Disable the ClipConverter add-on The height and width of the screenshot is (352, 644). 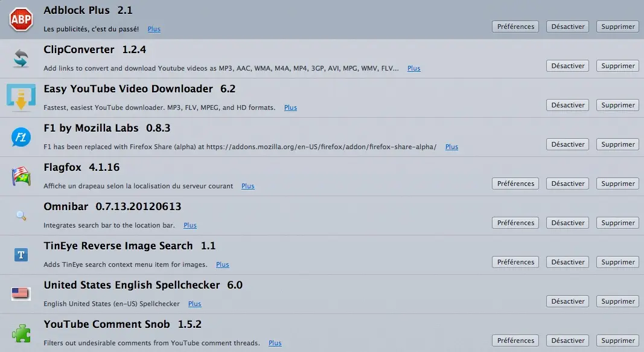[x=567, y=65]
